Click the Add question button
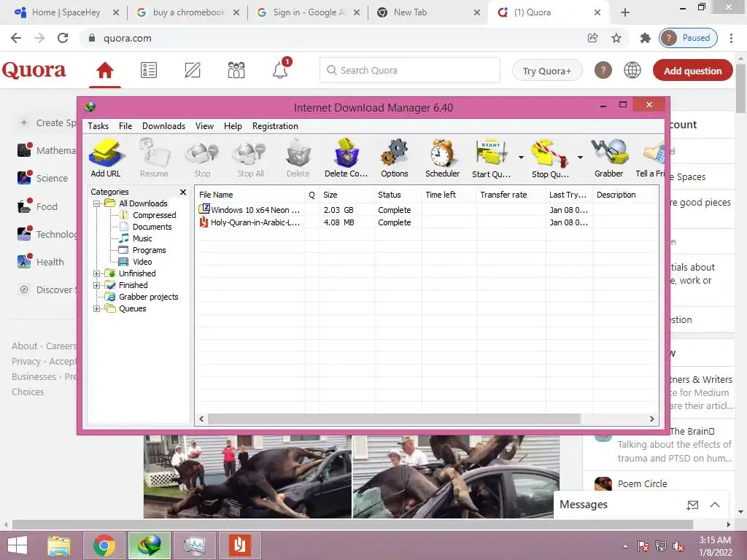The width and height of the screenshot is (747, 560). (693, 71)
